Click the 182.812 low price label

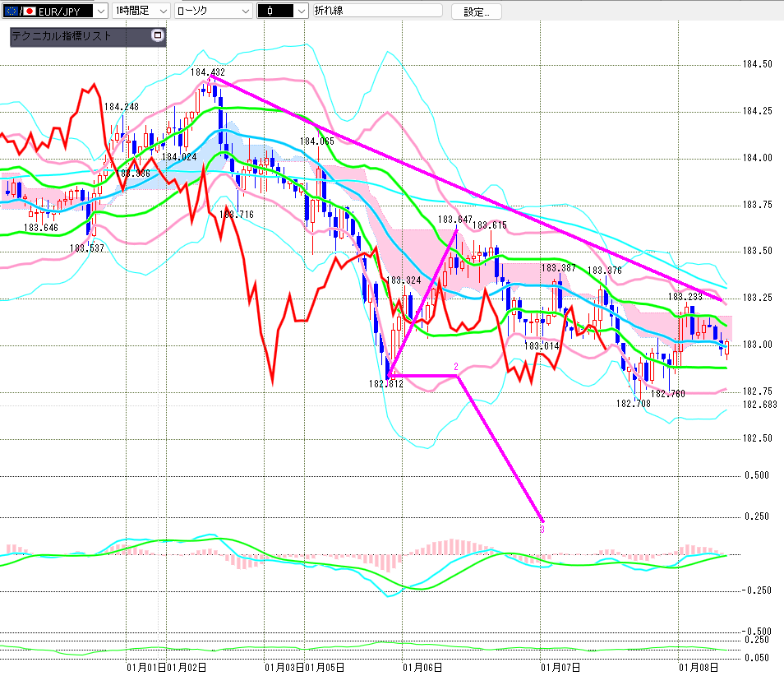tap(386, 384)
